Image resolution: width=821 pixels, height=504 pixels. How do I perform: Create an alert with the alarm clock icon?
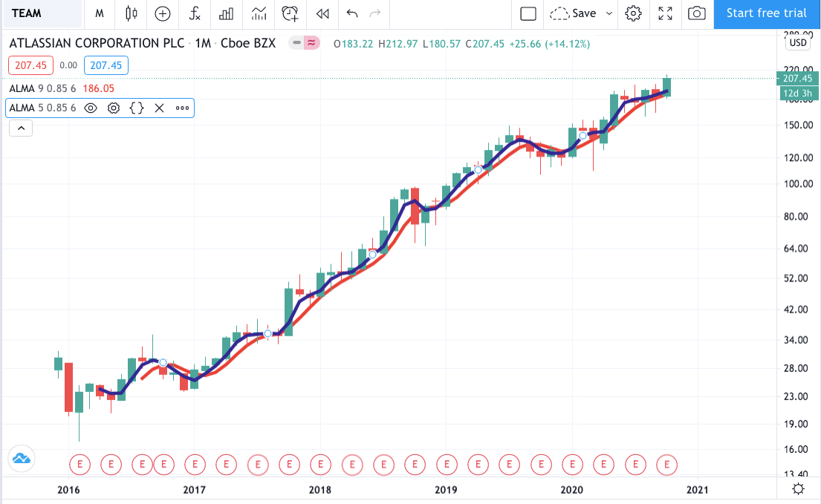tap(290, 13)
